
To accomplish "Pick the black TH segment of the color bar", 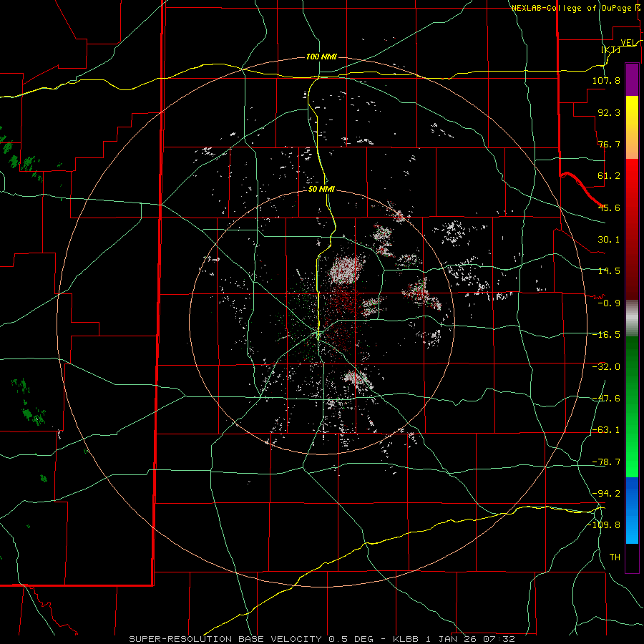I will click(632, 557).
